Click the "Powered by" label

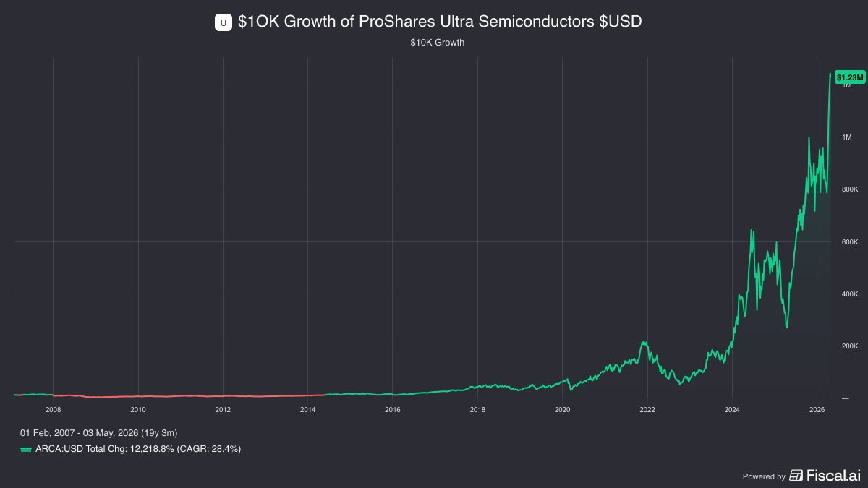(x=764, y=476)
